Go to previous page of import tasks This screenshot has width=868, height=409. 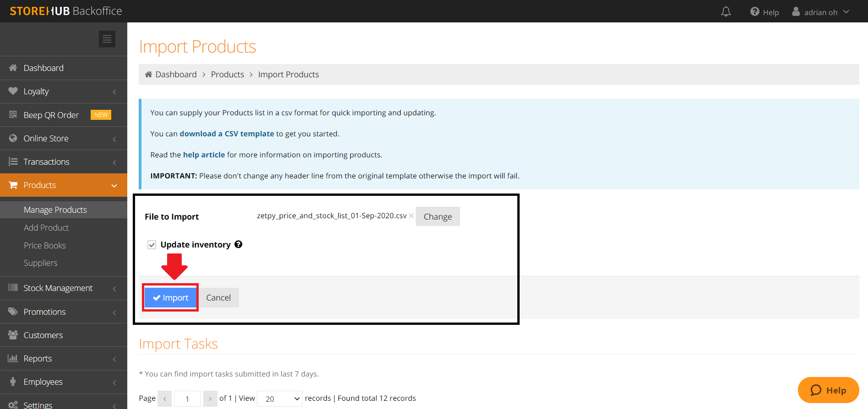pyautogui.click(x=164, y=398)
